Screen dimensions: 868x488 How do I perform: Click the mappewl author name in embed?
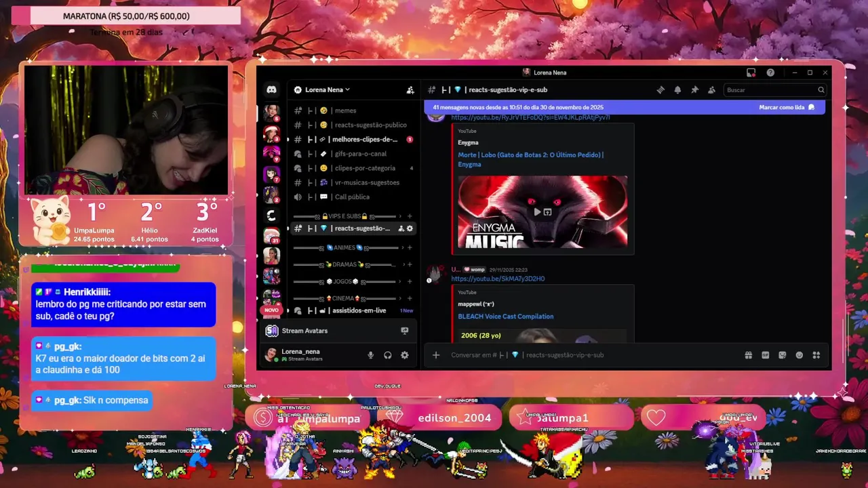click(476, 304)
